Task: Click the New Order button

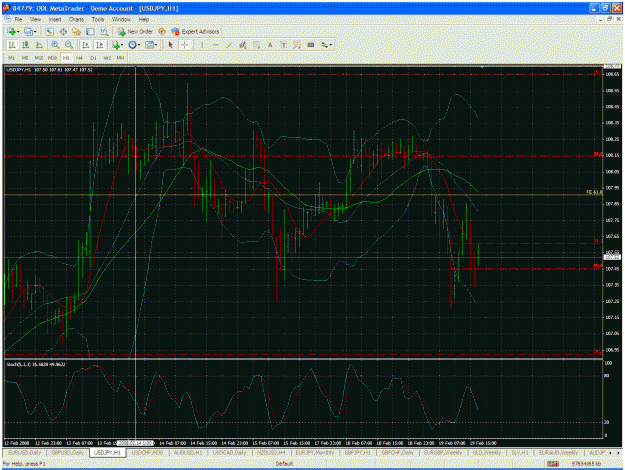Action: 135,31
